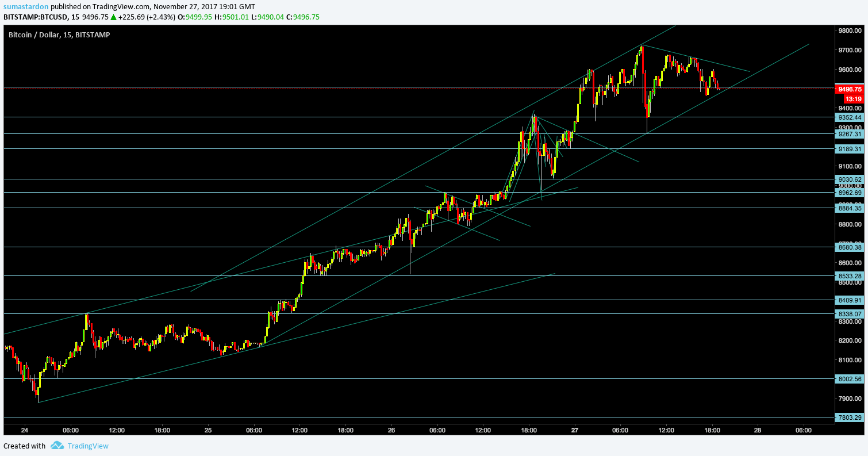The image size is (868, 456).
Task: Click the green up-arrow price change indicator
Action: pos(113,17)
